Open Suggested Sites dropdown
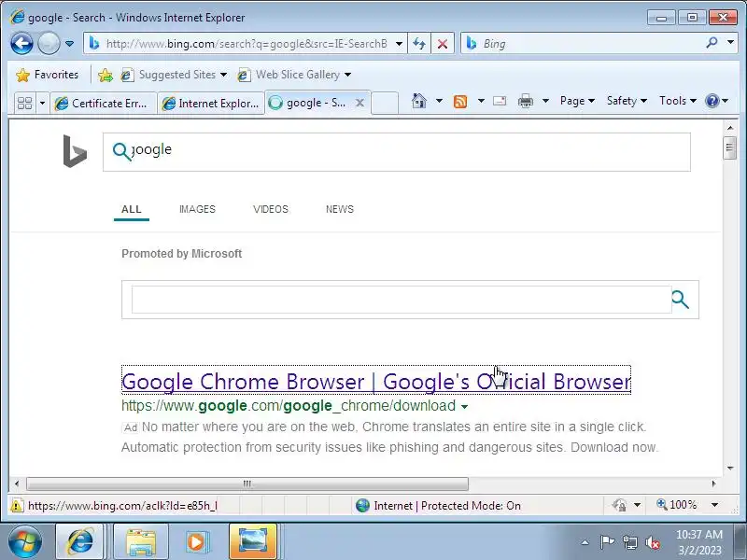The image size is (747, 560). 174,75
